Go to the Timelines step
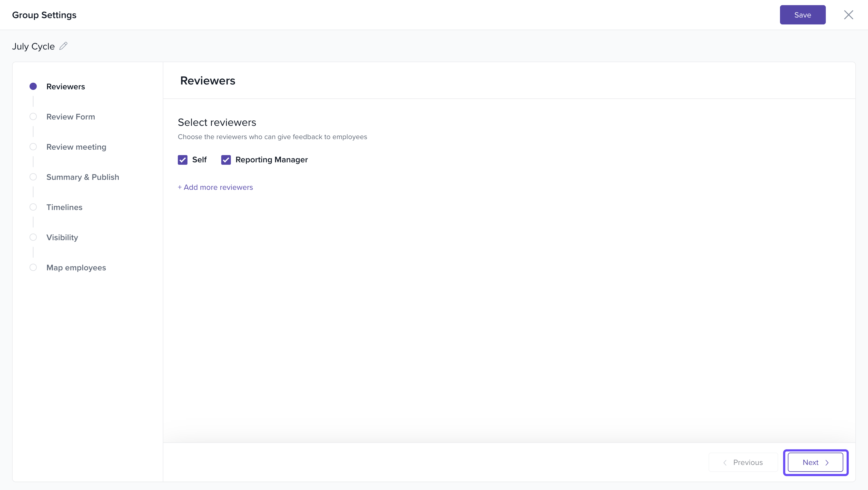The width and height of the screenshot is (868, 490). tap(64, 207)
